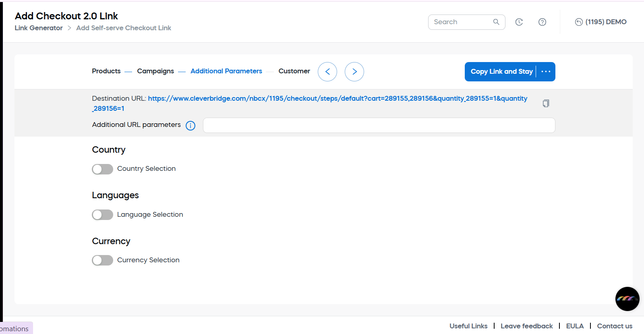Screen dimensions: 644x334
Task: Enable the Country Selection toggle
Action: 102,169
